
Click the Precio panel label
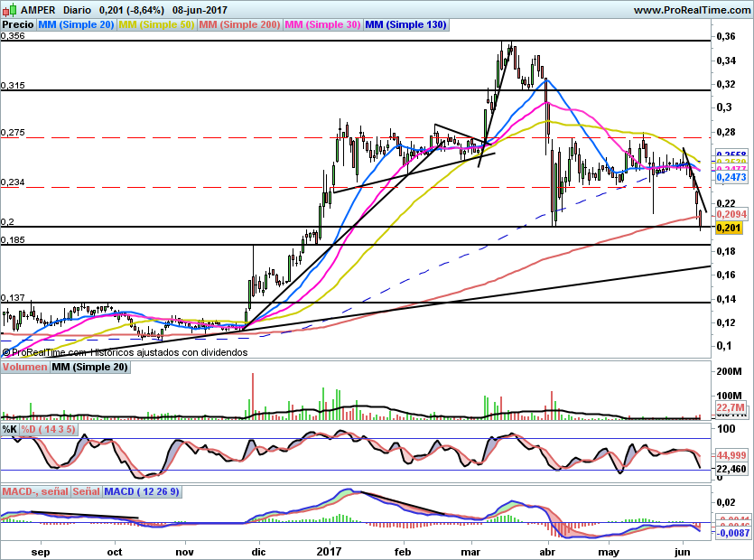pos(17,25)
